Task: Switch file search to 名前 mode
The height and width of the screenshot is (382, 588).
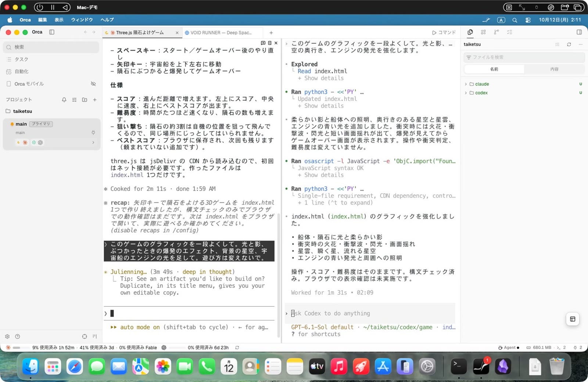Action: [x=494, y=69]
